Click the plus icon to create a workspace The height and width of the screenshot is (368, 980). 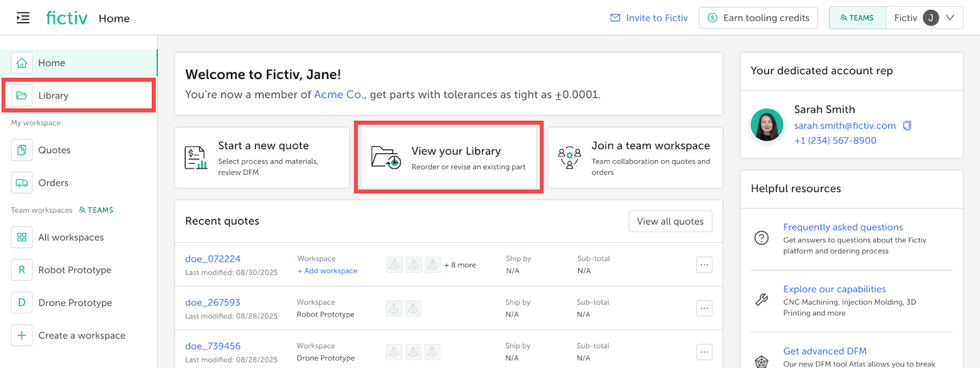click(22, 335)
